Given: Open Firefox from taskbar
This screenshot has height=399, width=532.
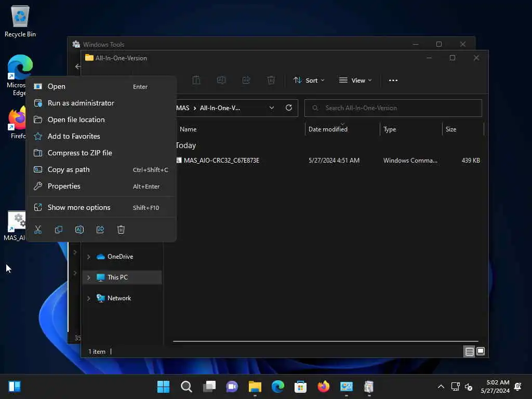Looking at the screenshot, I should pyautogui.click(x=323, y=387).
